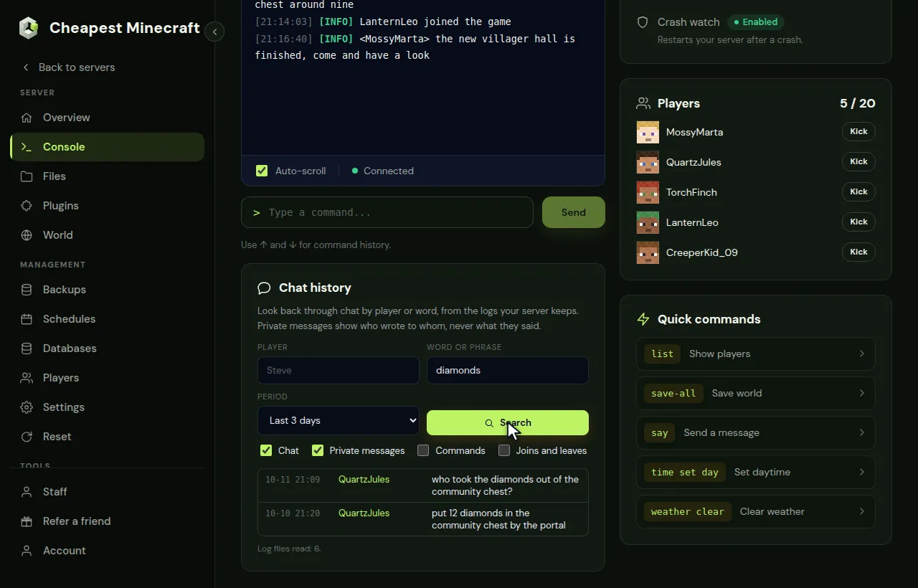This screenshot has width=918, height=588.
Task: Open the Databases page in sidebar
Action: (108, 348)
